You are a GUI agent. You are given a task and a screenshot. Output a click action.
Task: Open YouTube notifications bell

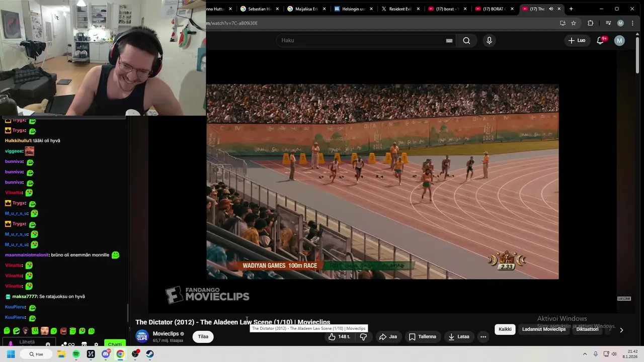tap(600, 40)
